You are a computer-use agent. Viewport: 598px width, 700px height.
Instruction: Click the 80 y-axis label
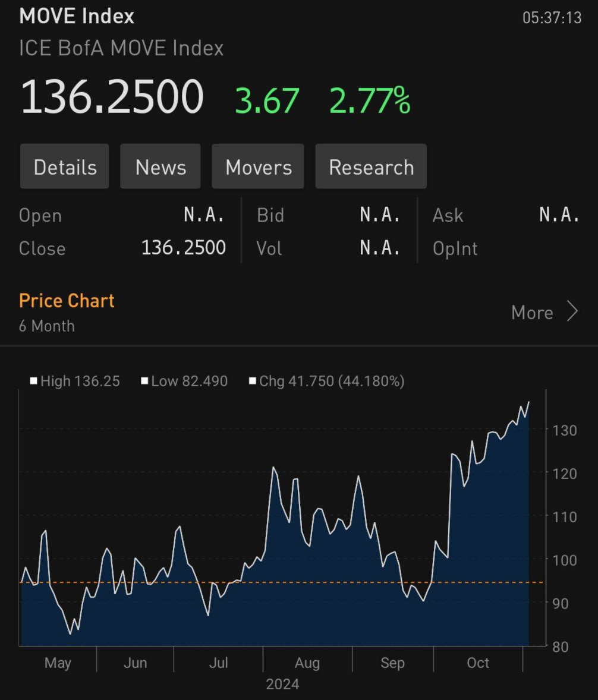click(x=561, y=647)
